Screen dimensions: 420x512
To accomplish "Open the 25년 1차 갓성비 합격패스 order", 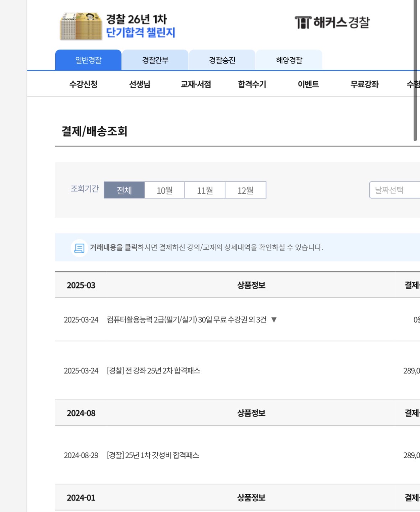I will point(153,455).
